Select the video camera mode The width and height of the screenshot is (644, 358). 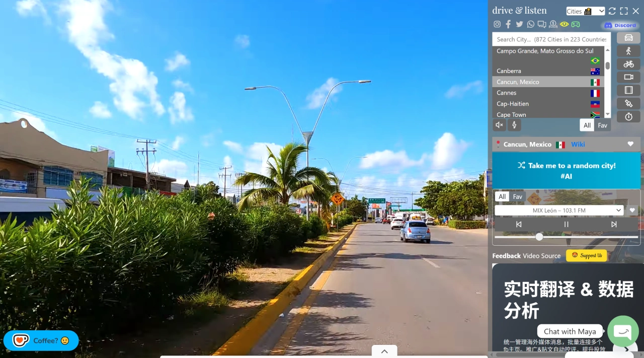pyautogui.click(x=628, y=77)
